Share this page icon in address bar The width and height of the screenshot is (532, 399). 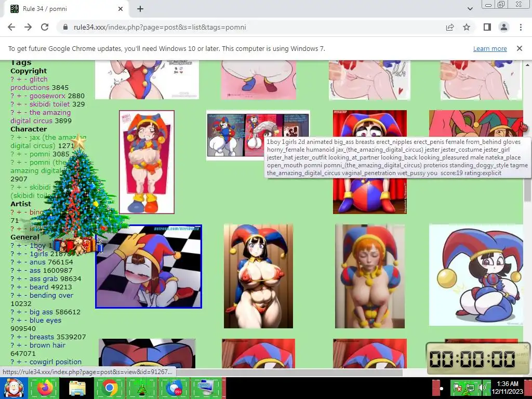450,27
